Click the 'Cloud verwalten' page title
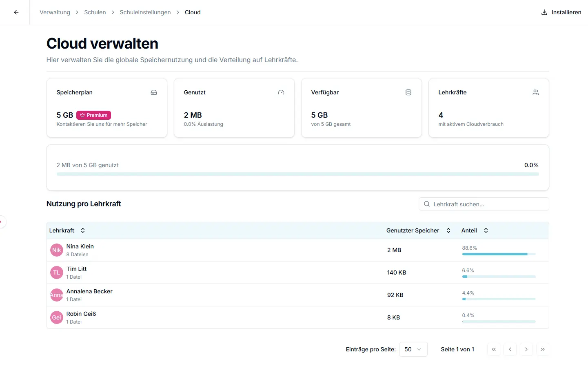588x382 pixels. coord(102,44)
